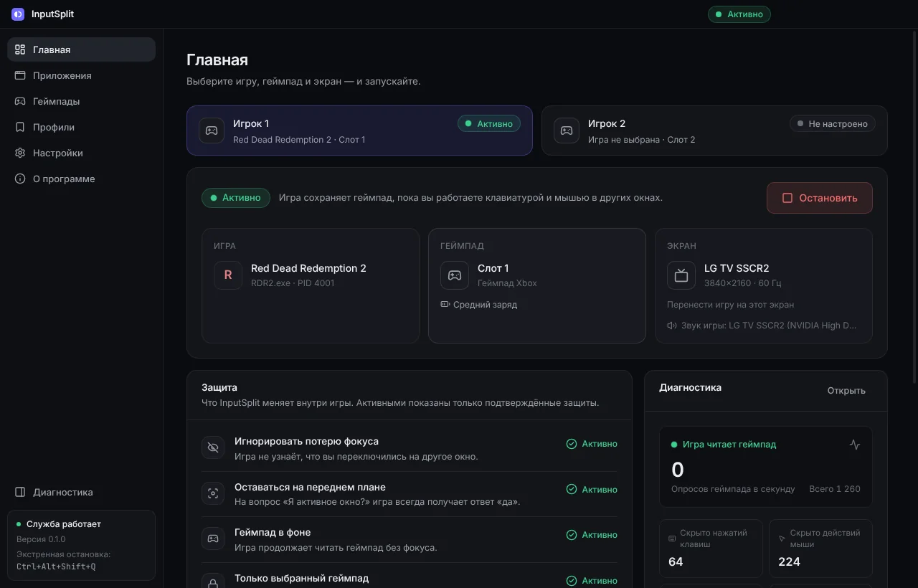Click the speaker icon beside Звук игры
918x588 pixels.
672,325
